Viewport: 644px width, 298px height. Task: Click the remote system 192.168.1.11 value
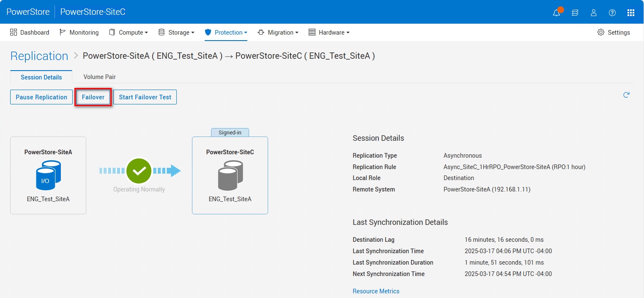pos(487,189)
